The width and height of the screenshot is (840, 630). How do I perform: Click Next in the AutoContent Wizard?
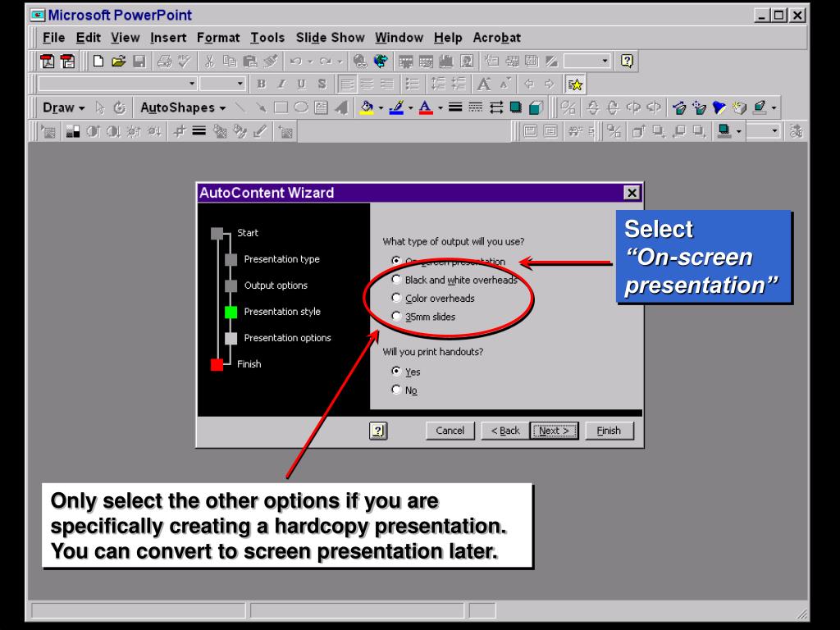coord(554,430)
